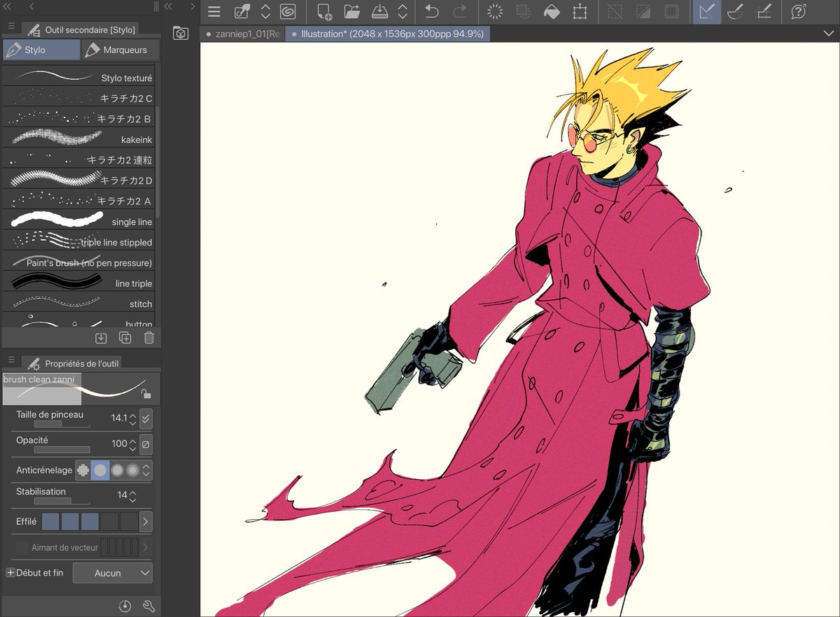Image resolution: width=840 pixels, height=617 pixels.
Task: Select the strong anti-aliasing option
Action: (x=132, y=470)
